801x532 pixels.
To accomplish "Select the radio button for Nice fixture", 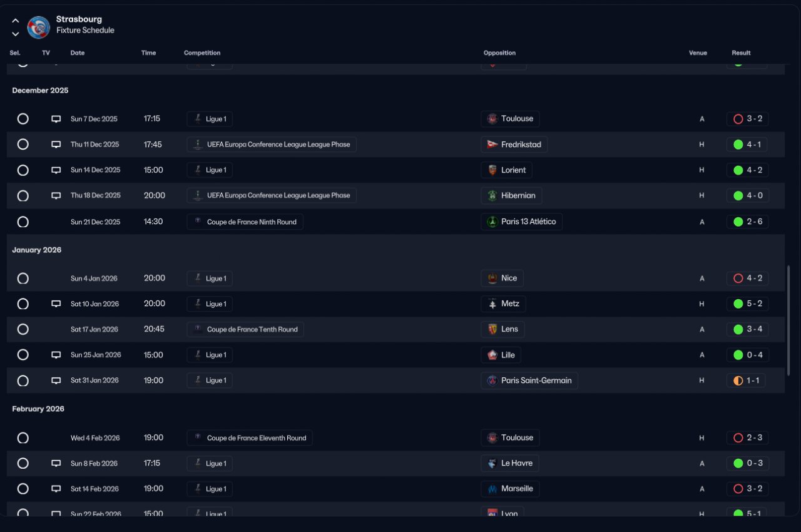I will click(23, 279).
